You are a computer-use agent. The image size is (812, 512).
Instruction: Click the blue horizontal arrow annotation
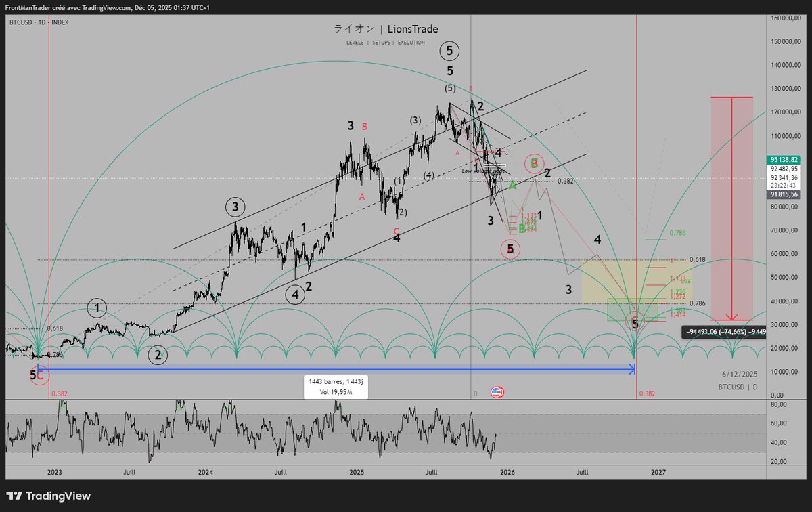pos(338,369)
